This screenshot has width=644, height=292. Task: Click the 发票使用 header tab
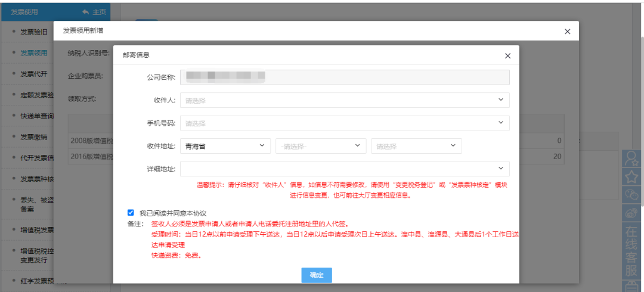24,13
